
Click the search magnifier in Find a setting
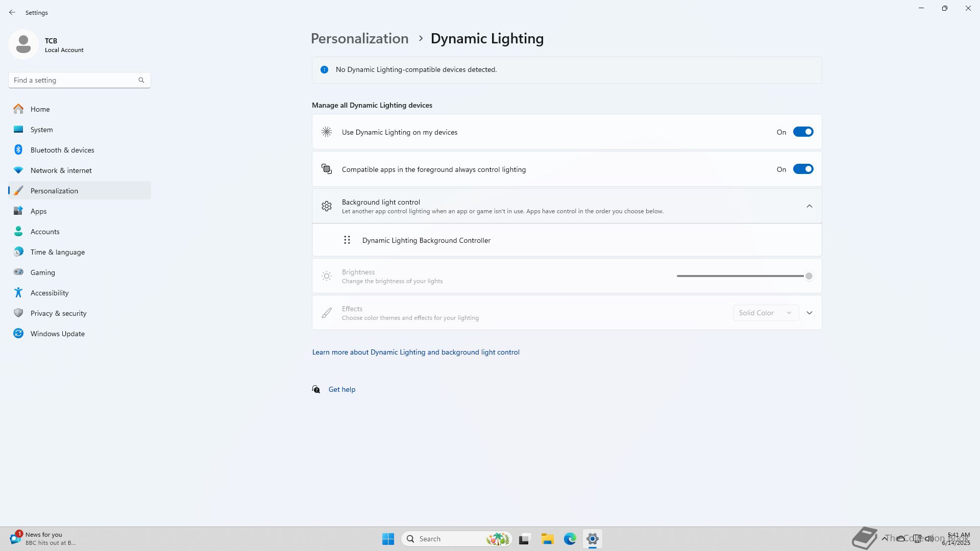click(141, 80)
